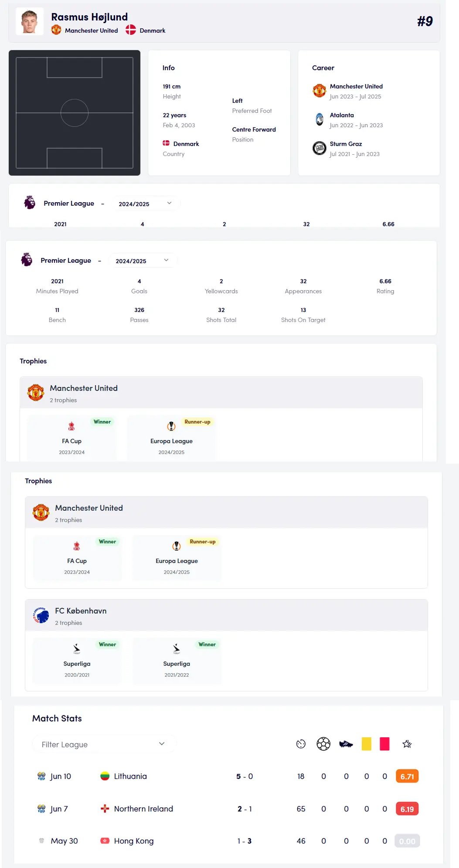Click the red card column icon
The height and width of the screenshot is (868, 459).
coord(384,744)
